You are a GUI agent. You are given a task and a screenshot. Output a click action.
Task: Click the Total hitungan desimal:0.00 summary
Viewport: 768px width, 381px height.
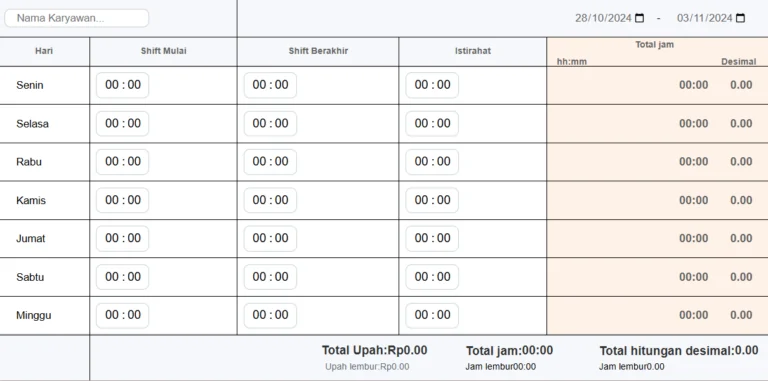pos(679,351)
